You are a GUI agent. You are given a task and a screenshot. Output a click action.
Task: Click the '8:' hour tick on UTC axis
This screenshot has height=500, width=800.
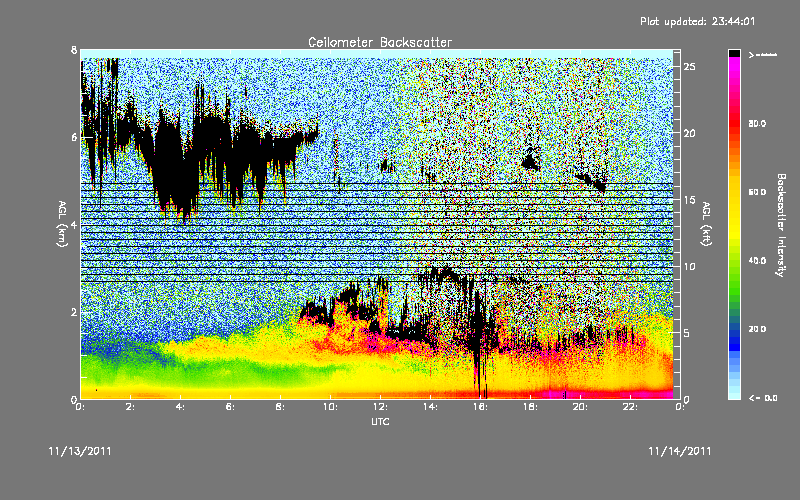pyautogui.click(x=281, y=407)
